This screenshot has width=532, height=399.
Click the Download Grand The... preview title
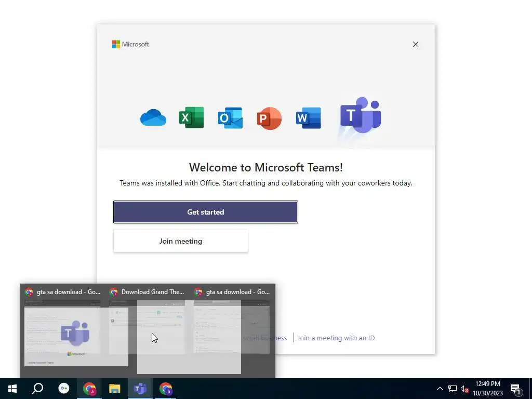(x=152, y=292)
